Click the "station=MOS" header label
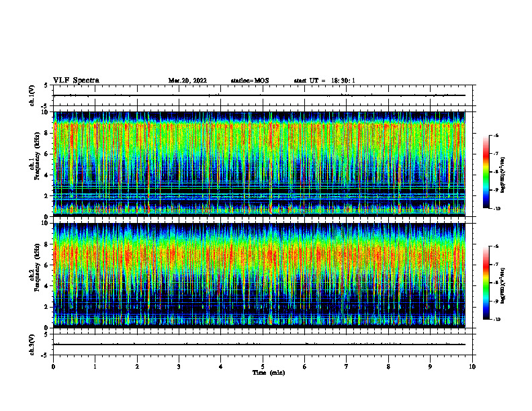Image resolution: width=532 pixels, height=411 pixels. pyautogui.click(x=250, y=81)
